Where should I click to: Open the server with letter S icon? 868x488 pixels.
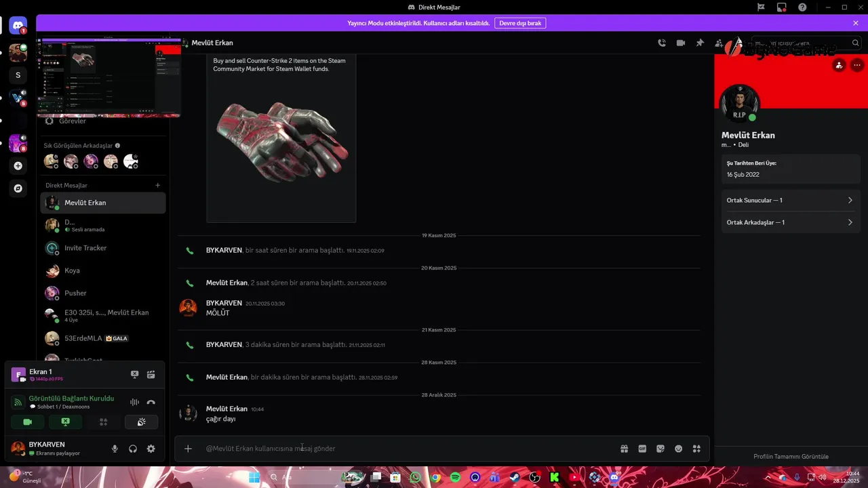[x=18, y=75]
